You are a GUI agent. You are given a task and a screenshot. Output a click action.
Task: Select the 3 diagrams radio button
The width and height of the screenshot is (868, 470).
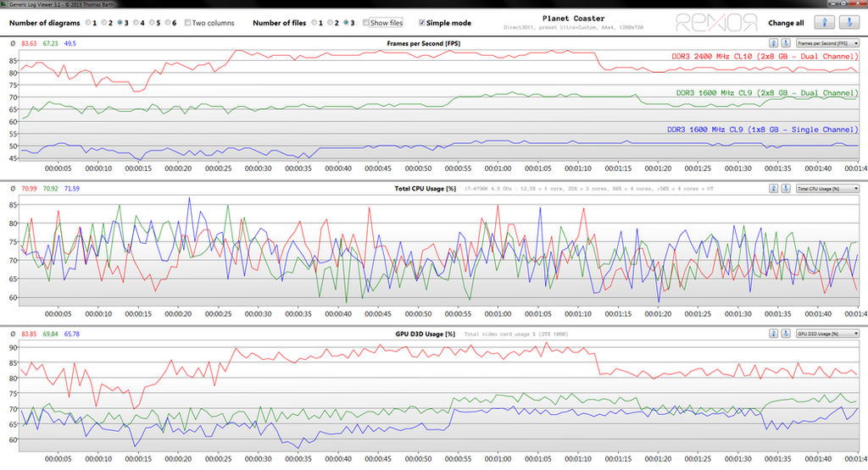(120, 23)
